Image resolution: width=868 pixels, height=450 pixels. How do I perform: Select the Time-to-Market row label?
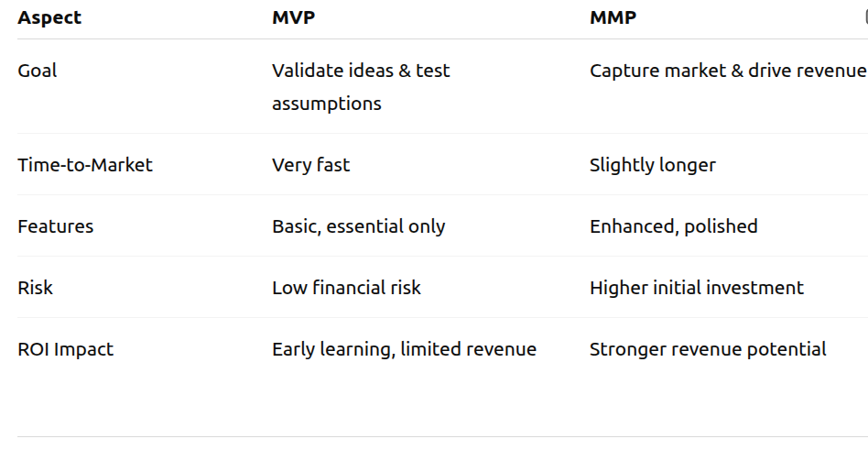pyautogui.click(x=85, y=165)
